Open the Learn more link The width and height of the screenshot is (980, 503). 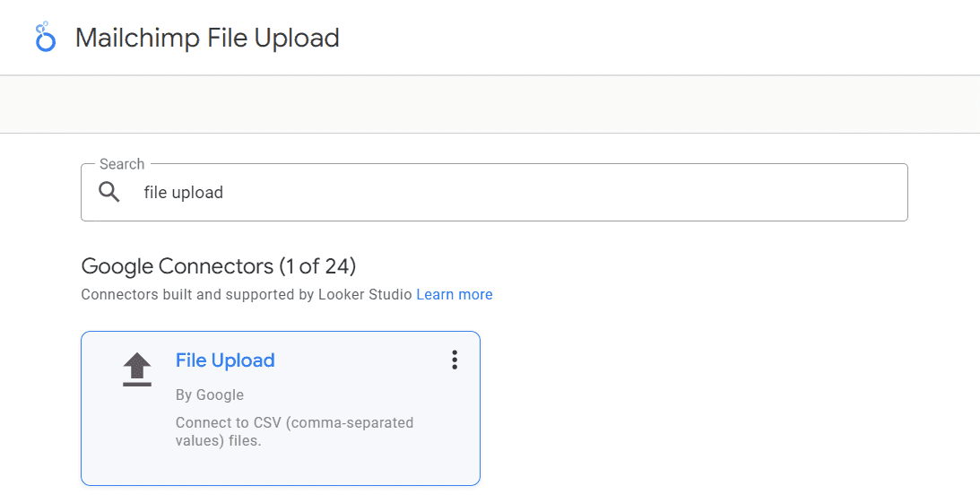[455, 294]
